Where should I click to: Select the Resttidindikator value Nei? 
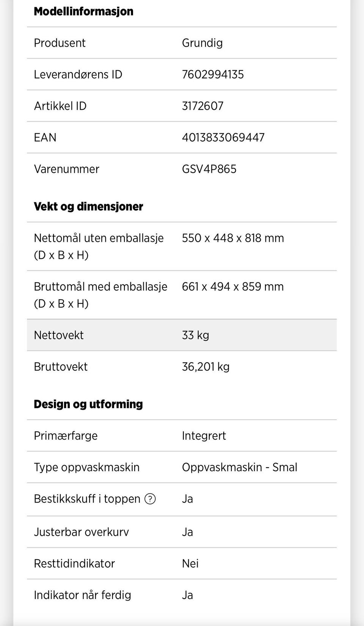[190, 564]
